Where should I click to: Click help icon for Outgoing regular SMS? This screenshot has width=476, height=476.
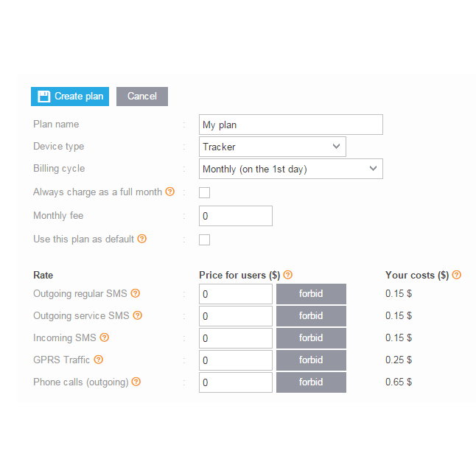pos(135,293)
